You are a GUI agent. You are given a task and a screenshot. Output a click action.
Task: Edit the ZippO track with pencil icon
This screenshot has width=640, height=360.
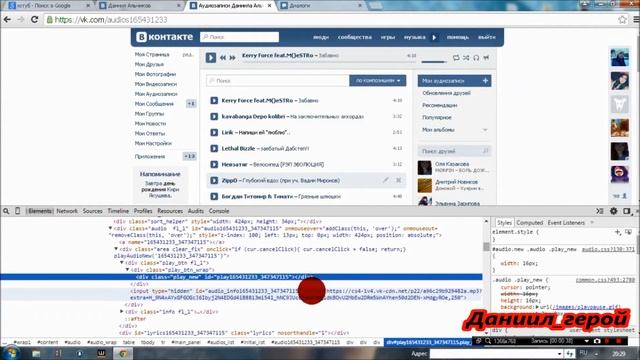tap(386, 180)
